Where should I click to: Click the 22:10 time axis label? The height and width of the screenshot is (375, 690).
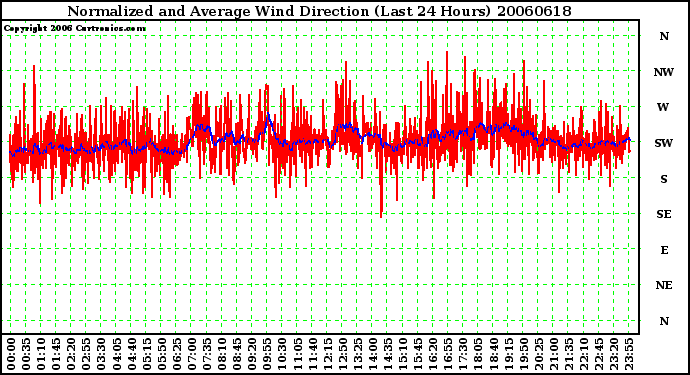coord(584,354)
